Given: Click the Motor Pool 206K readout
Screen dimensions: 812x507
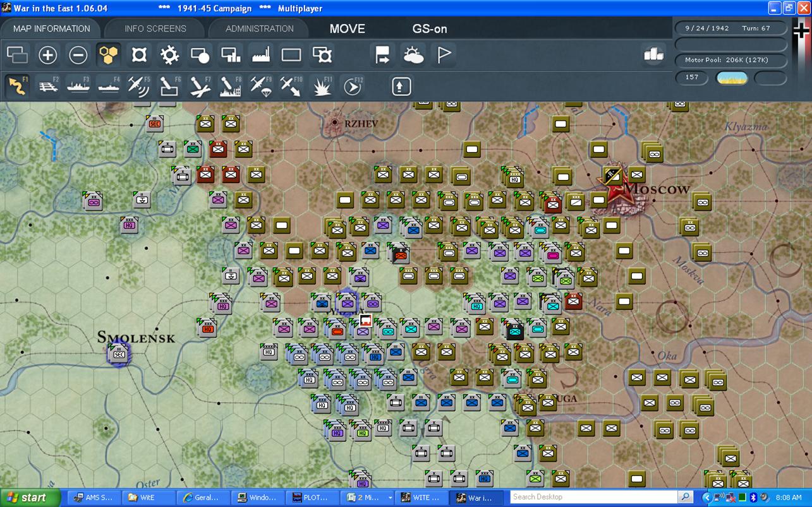Looking at the screenshot, I should 731,60.
